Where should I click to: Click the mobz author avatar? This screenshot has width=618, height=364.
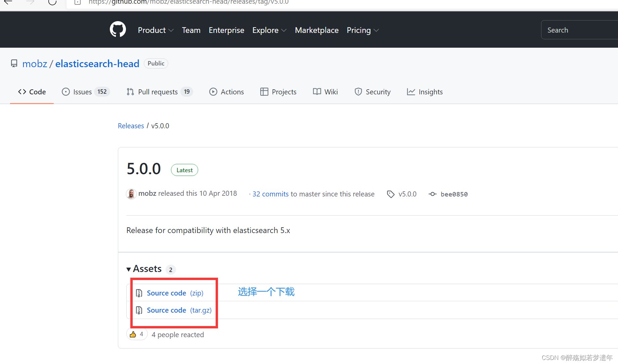click(x=131, y=194)
